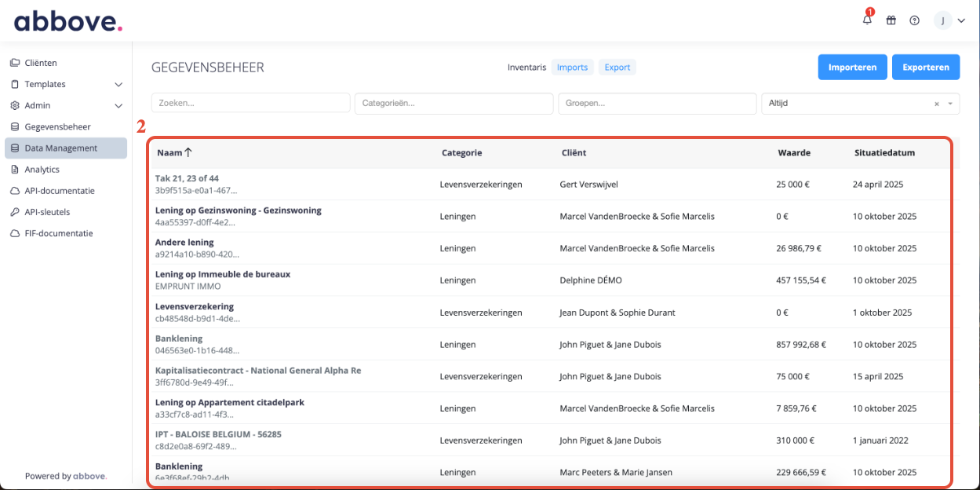This screenshot has height=490, width=980.
Task: Click the date 15 april 2025
Action: [878, 377]
